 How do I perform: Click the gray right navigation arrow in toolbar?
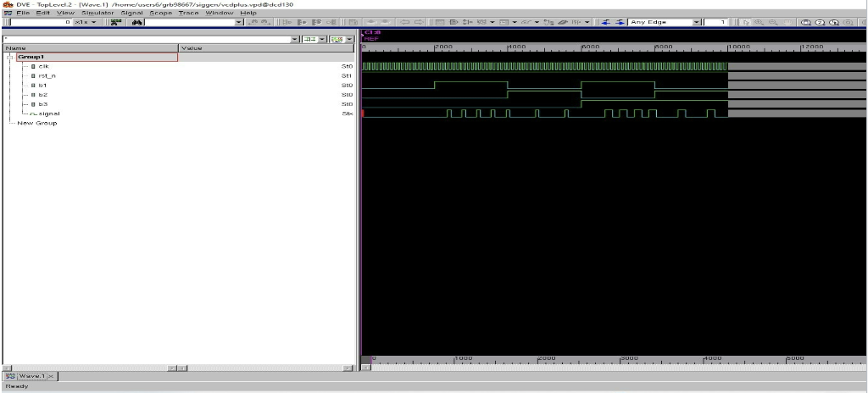click(419, 22)
